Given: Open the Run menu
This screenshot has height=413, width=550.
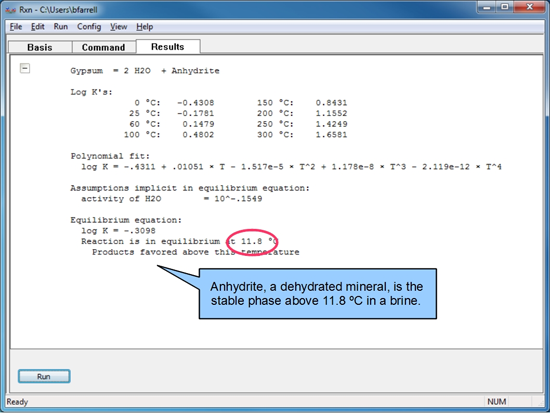Looking at the screenshot, I should click(x=61, y=27).
